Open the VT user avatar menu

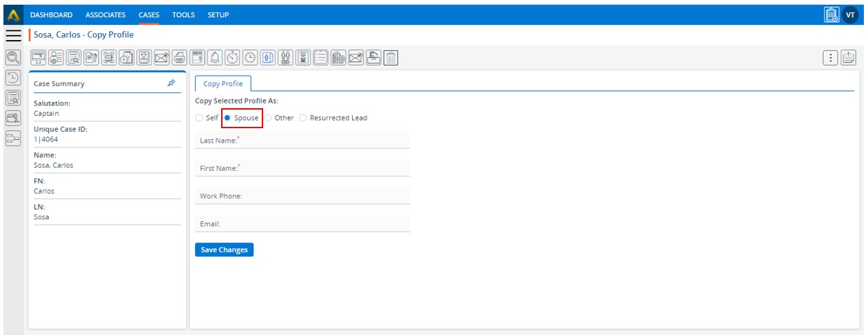point(850,14)
